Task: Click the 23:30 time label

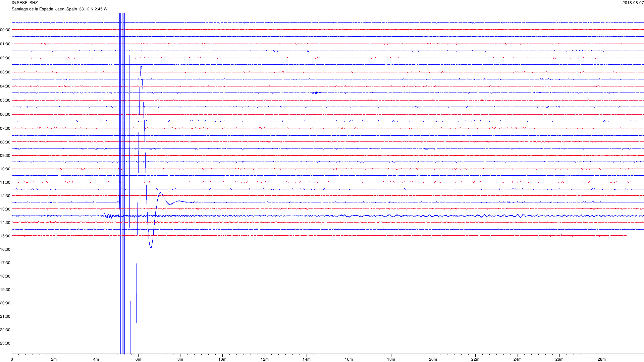Action: [x=5, y=343]
